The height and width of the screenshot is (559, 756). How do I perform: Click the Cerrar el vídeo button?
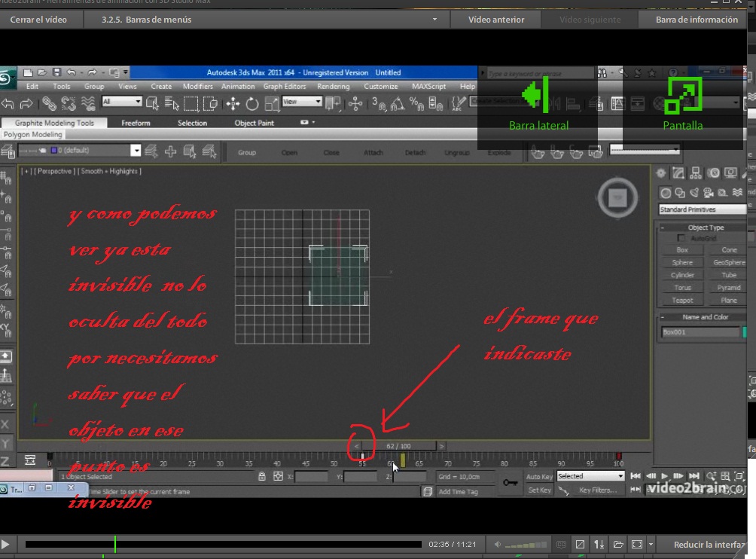(x=38, y=20)
